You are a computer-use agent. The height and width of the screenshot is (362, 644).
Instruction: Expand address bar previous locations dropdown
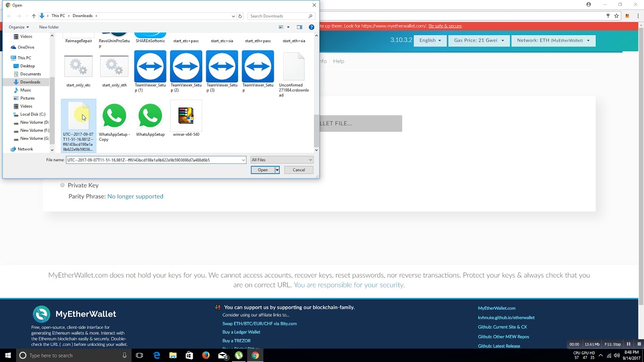coord(233,16)
